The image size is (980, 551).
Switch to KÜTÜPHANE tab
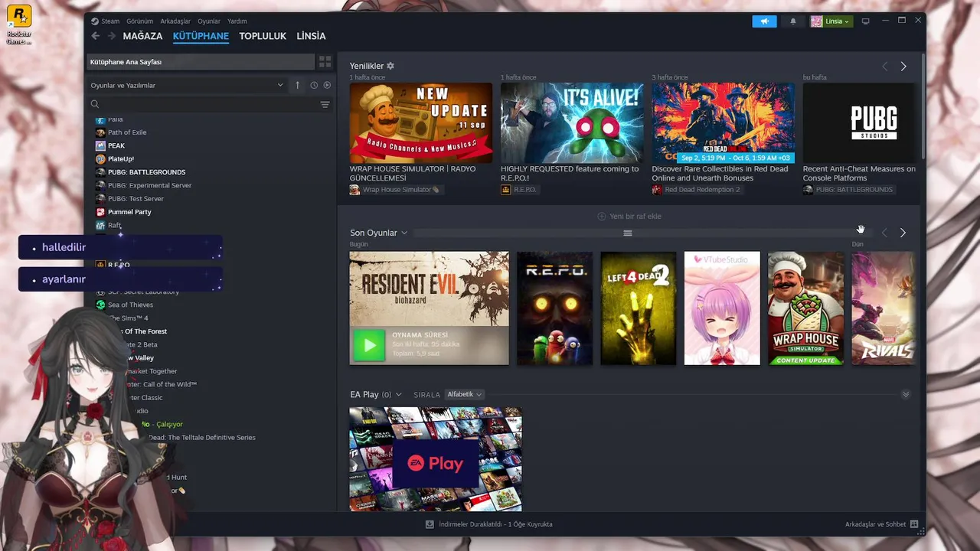click(x=201, y=36)
